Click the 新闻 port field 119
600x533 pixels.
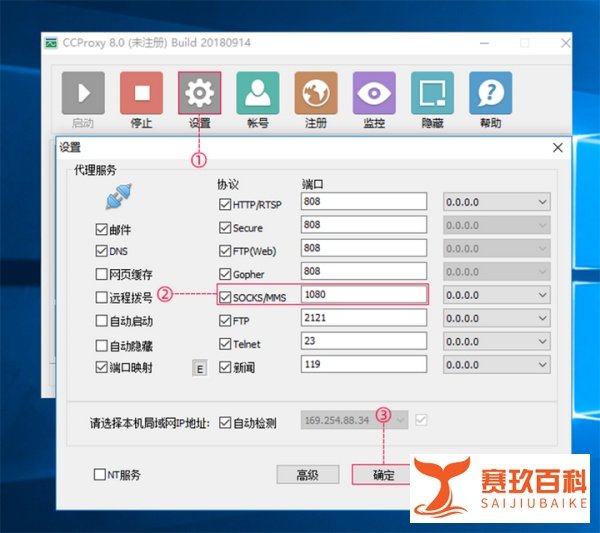coord(364,364)
